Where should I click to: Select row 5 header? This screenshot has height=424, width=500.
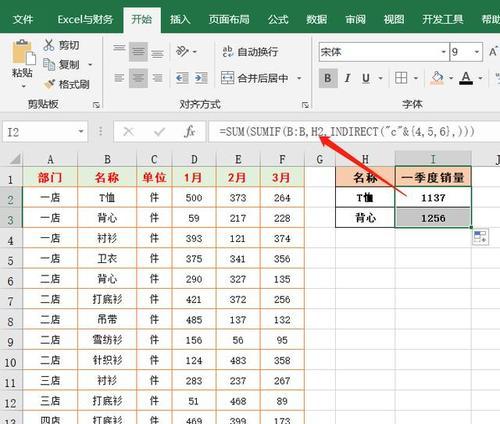[11, 260]
